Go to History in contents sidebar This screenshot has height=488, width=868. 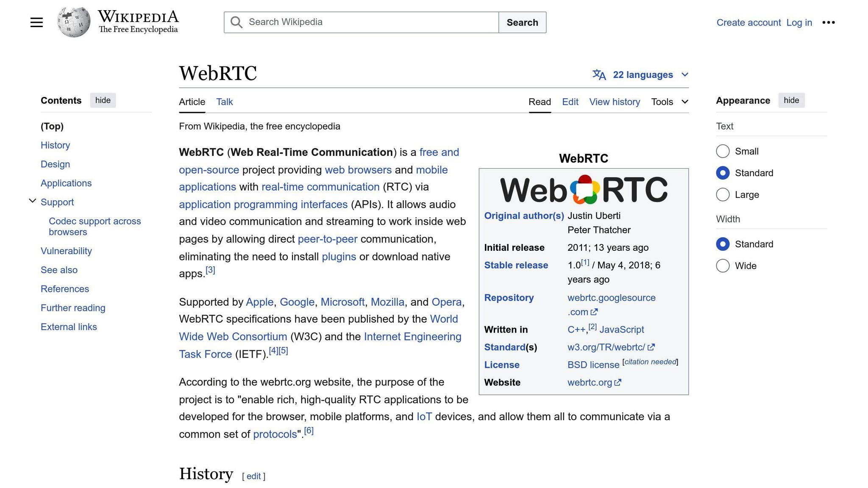(x=55, y=145)
